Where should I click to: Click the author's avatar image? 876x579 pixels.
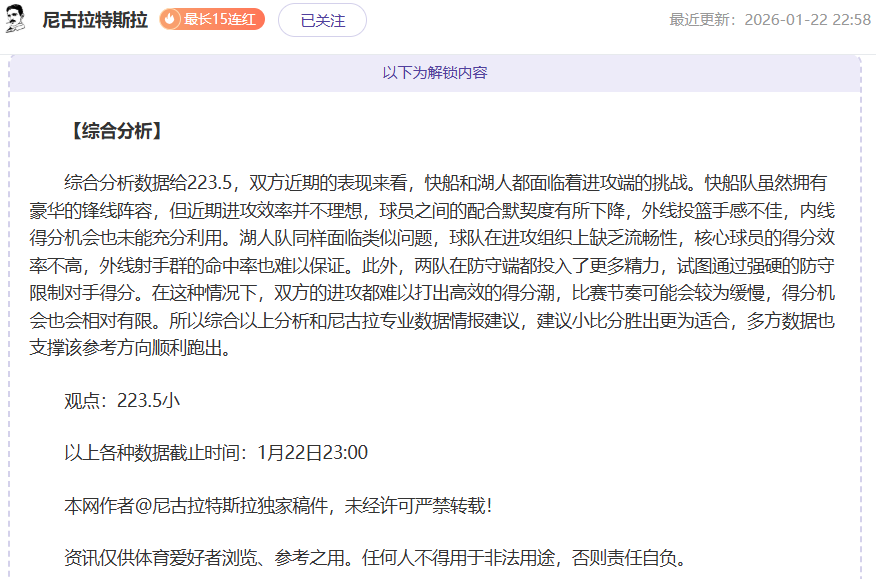(16, 19)
